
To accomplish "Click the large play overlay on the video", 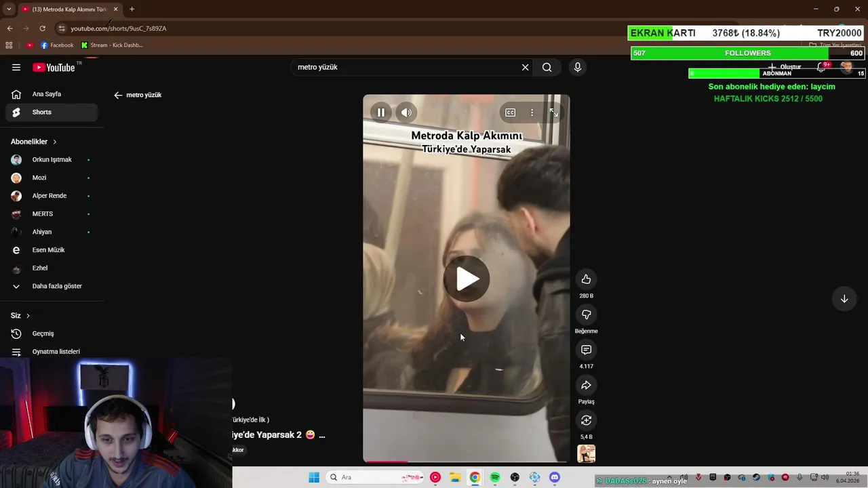I will [467, 279].
